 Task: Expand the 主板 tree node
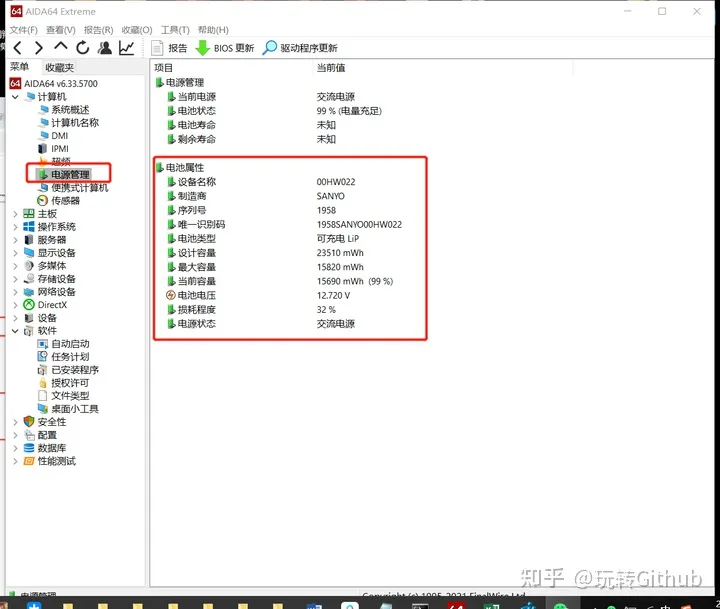[15, 214]
